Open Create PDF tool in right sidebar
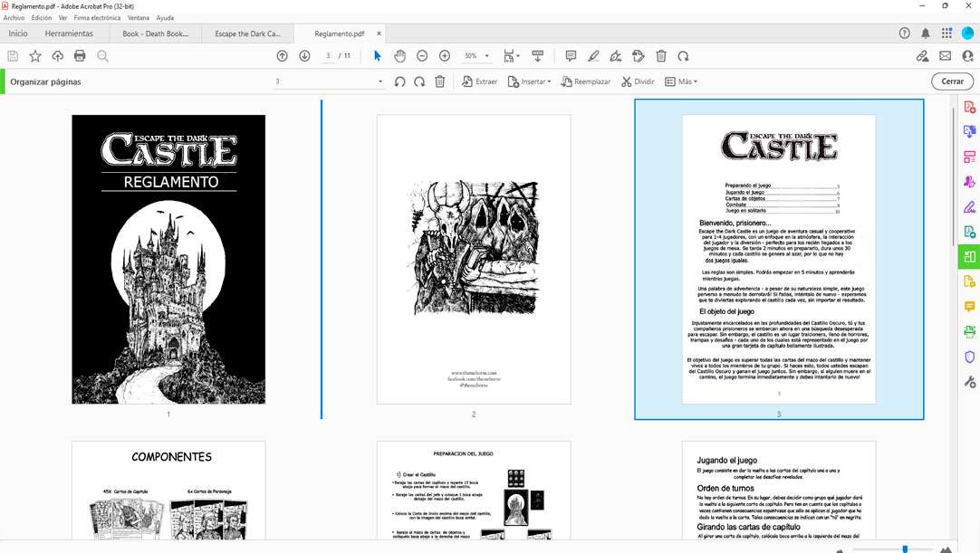Screen dimensions: 980x553 tap(969, 107)
